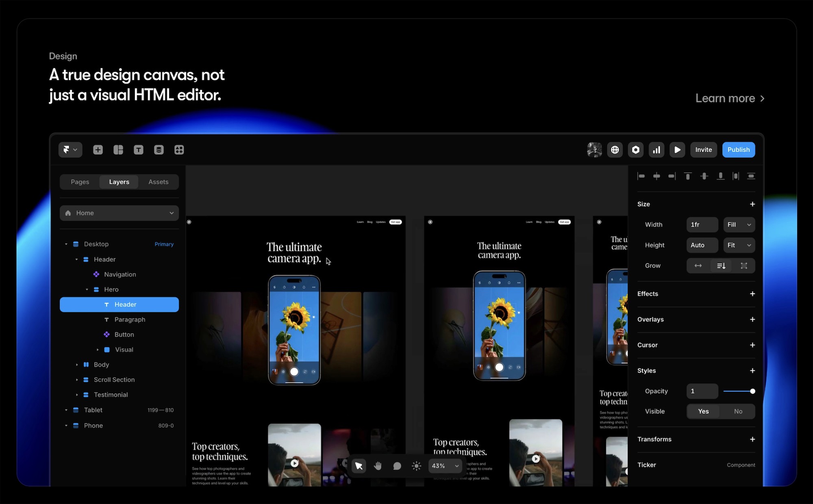Image resolution: width=813 pixels, height=504 pixels.
Task: Click the Primary label on Desktop
Action: (x=164, y=244)
